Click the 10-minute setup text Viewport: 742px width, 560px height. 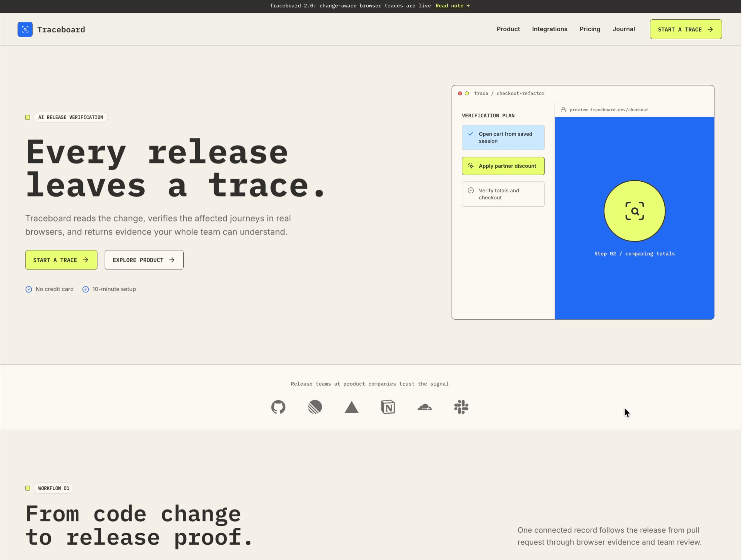114,289
